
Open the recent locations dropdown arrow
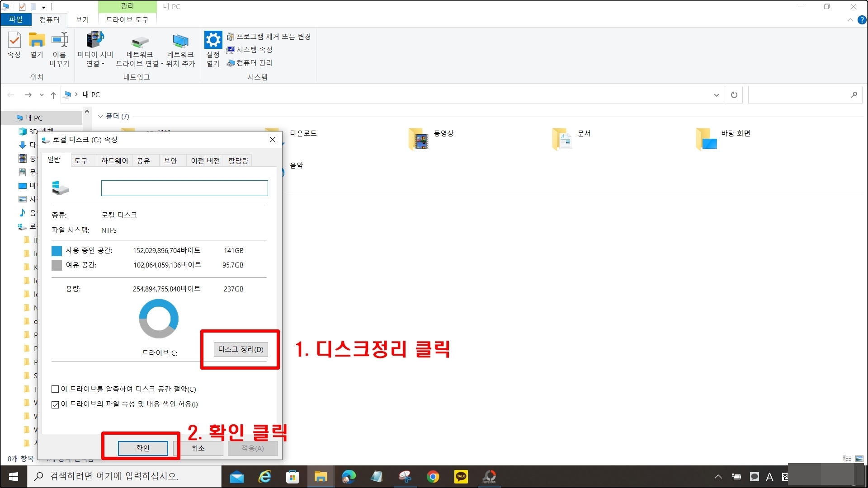pyautogui.click(x=42, y=95)
